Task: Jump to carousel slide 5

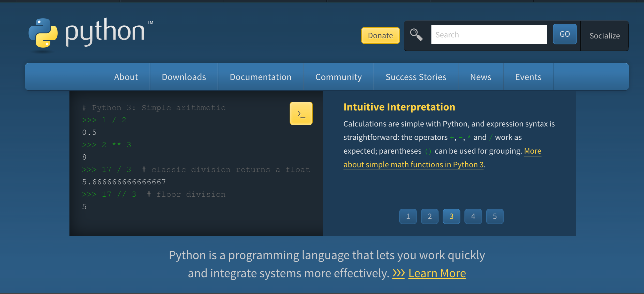Action: (495, 216)
